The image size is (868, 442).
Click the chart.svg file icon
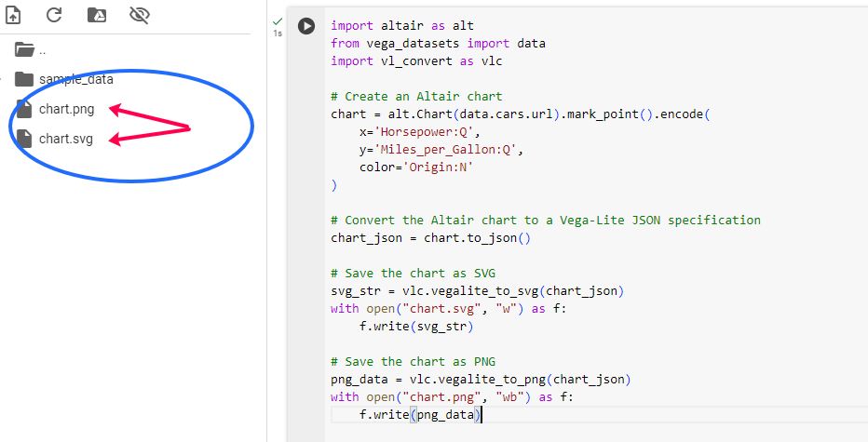click(23, 139)
